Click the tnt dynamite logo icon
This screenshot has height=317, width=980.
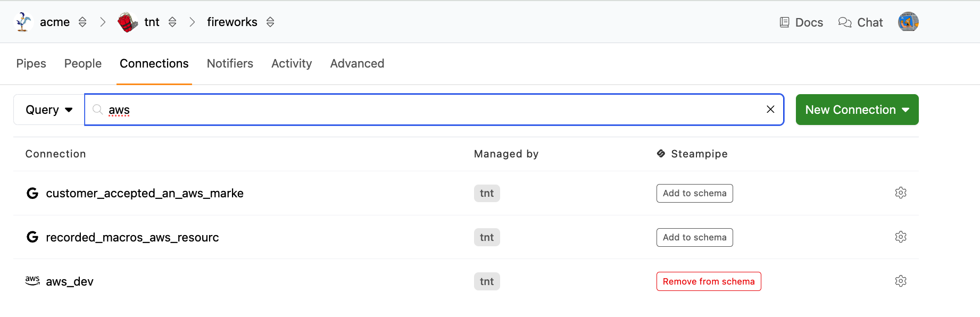click(127, 22)
